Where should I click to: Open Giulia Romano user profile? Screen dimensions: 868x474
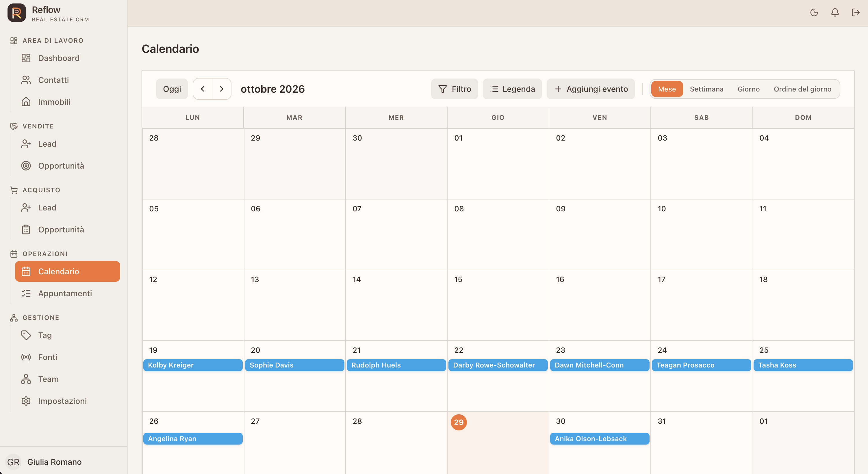[x=44, y=462]
